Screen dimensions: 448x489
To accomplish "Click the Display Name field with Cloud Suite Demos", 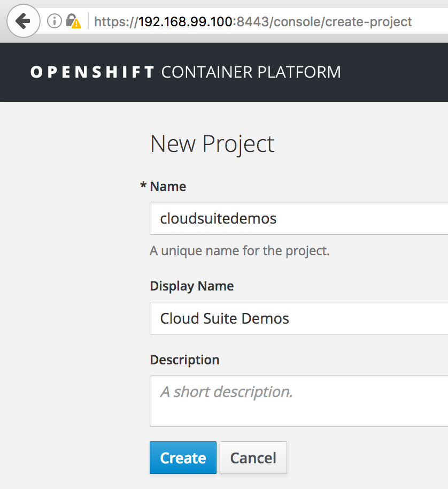I will click(x=298, y=318).
